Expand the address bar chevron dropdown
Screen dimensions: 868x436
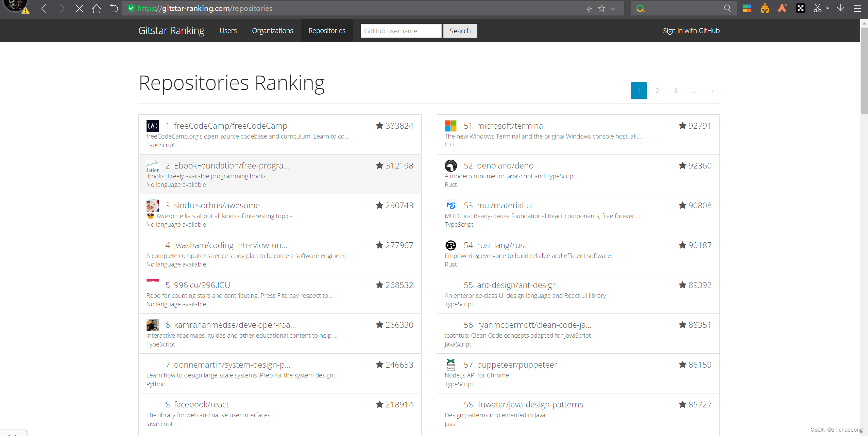(x=613, y=9)
